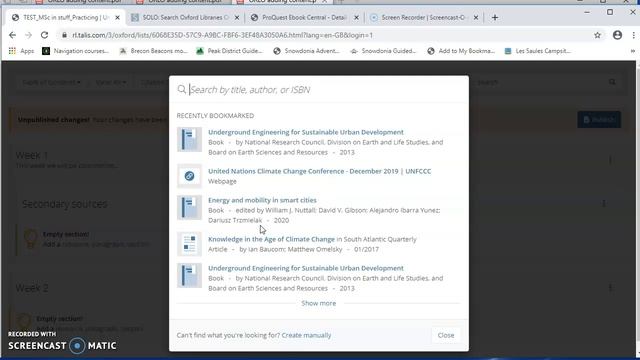
Task: Open Week 1 three-dot options
Action: 610,160
